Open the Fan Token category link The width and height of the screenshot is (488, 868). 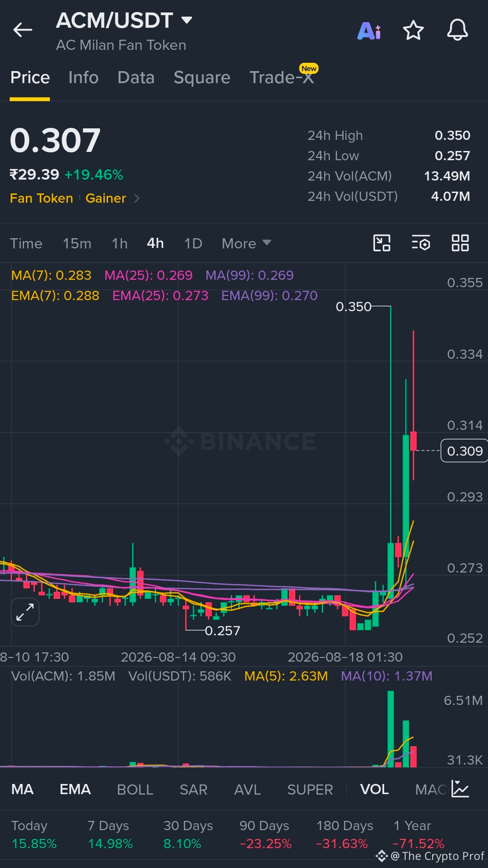[x=42, y=199]
